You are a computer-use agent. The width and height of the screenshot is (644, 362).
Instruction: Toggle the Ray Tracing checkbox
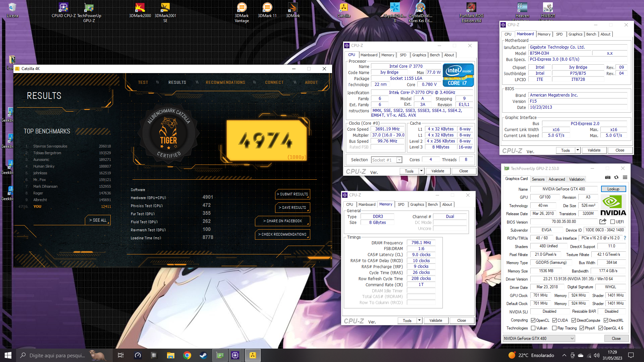[554, 328]
